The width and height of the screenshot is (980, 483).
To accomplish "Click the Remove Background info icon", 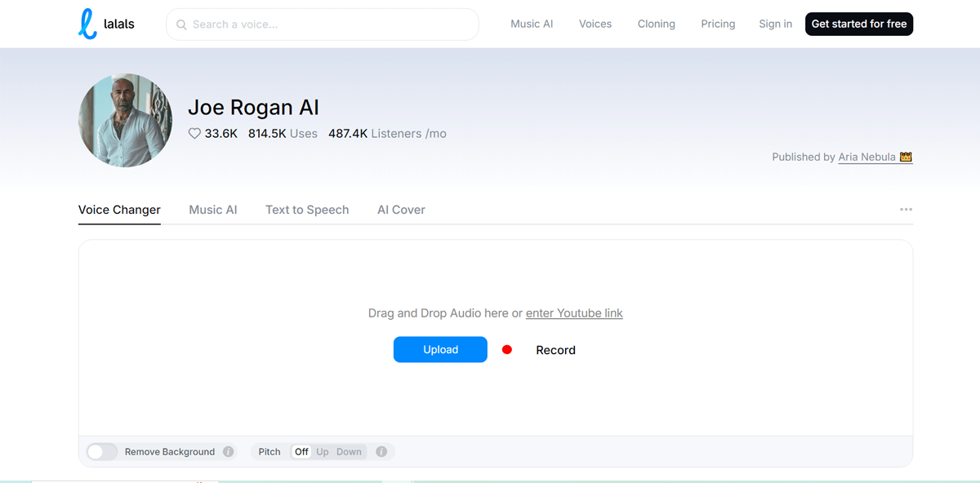I will pyautogui.click(x=229, y=452).
